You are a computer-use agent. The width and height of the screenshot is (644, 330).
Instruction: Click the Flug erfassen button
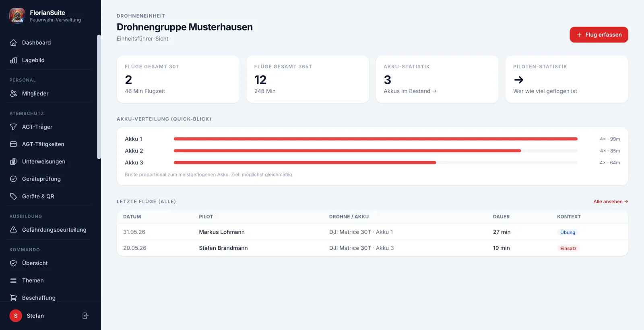point(599,35)
